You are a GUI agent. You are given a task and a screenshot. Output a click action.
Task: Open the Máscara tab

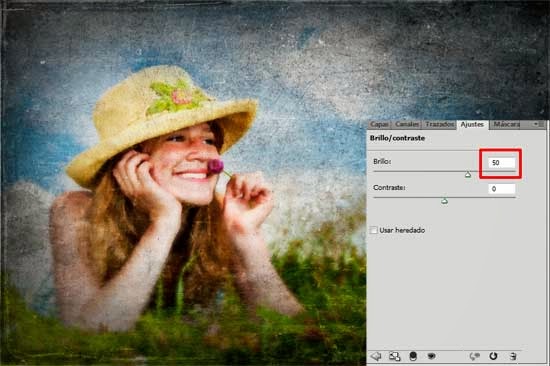[507, 124]
